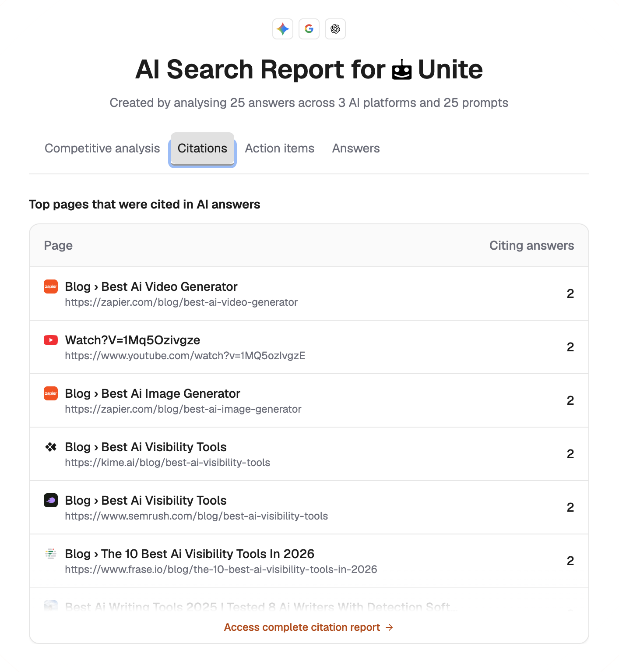Click the YouTube favicon on Watch row
This screenshot has height=672, width=619.
point(51,340)
